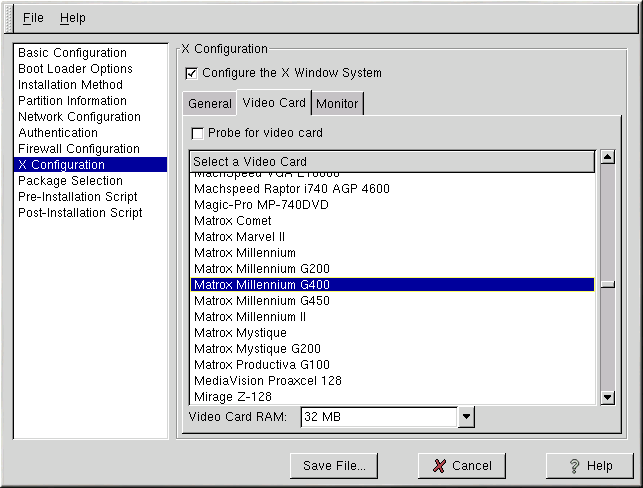Click the Help button with question mark icon
The width and height of the screenshot is (643, 488).
click(589, 465)
